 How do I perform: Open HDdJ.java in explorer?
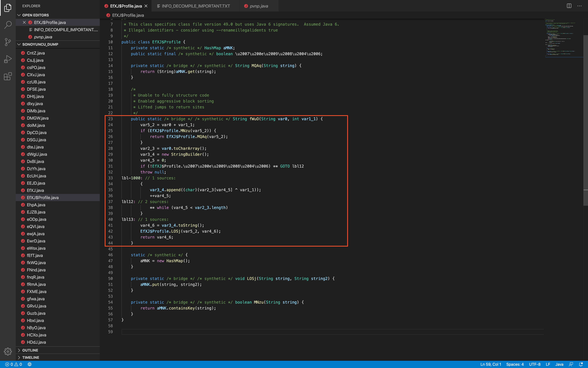[58, 342]
